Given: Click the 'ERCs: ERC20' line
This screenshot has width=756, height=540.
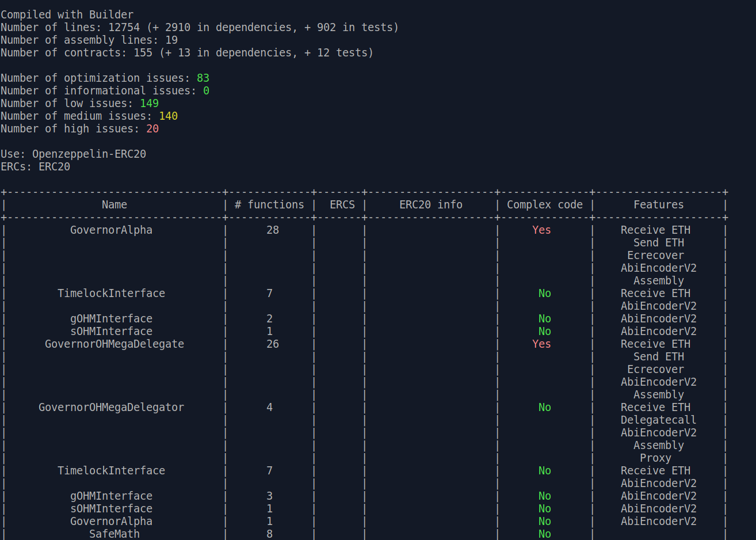Looking at the screenshot, I should click(x=35, y=167).
